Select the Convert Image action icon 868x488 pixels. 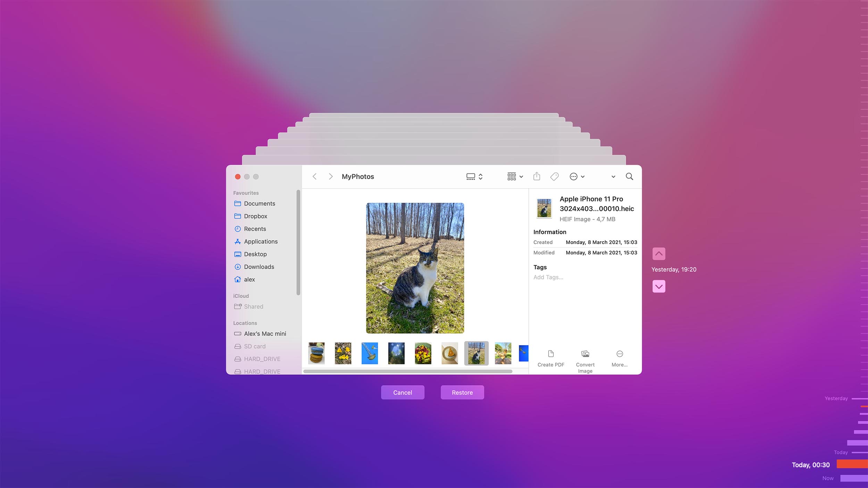point(585,353)
